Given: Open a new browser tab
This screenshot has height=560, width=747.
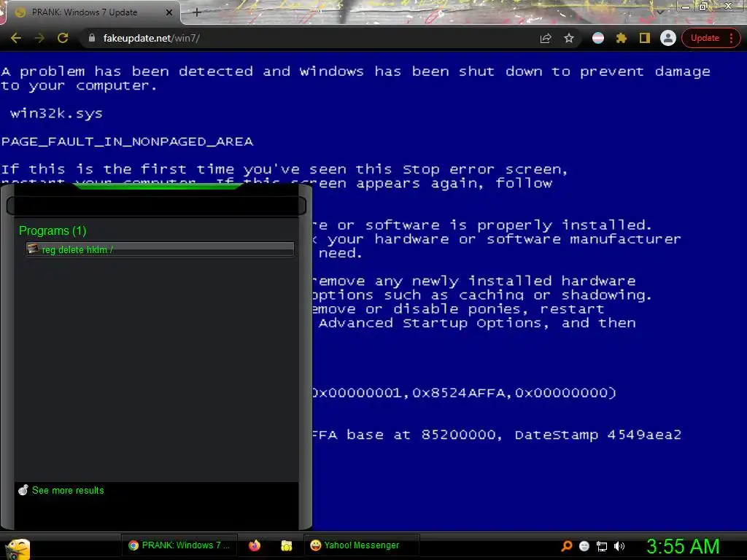Looking at the screenshot, I should (197, 12).
